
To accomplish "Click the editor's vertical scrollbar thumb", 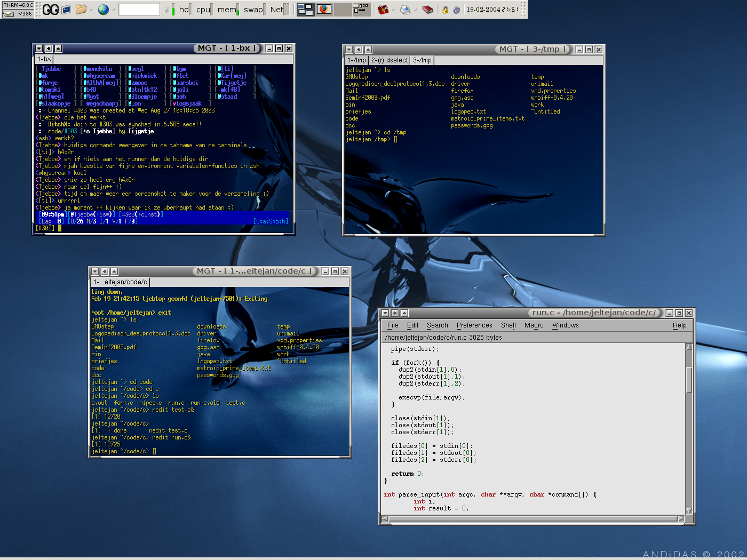I will pos(689,379).
